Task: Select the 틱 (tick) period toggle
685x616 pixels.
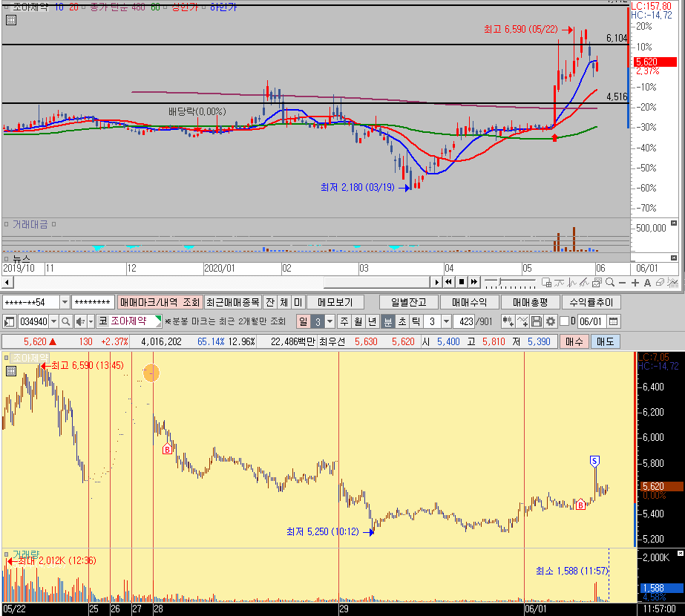Action: point(416,321)
